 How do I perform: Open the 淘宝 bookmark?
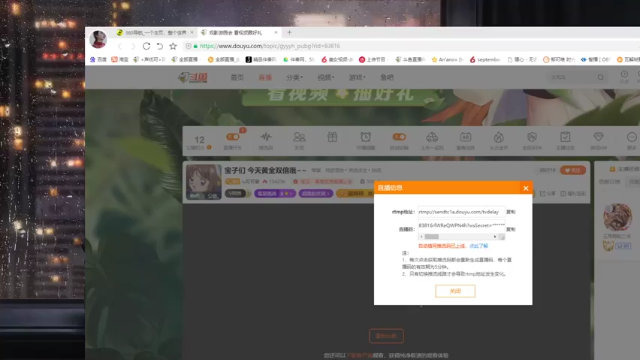tap(120, 60)
